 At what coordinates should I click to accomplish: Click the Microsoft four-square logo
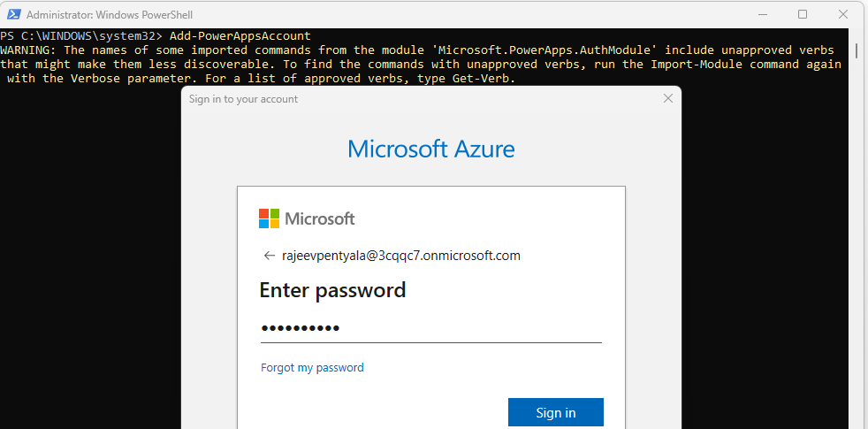pos(269,218)
